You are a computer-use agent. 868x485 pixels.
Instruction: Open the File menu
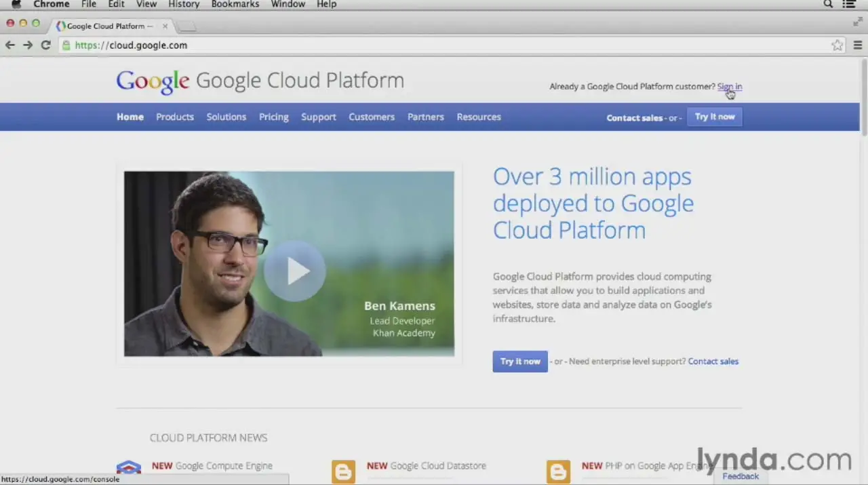click(x=89, y=4)
